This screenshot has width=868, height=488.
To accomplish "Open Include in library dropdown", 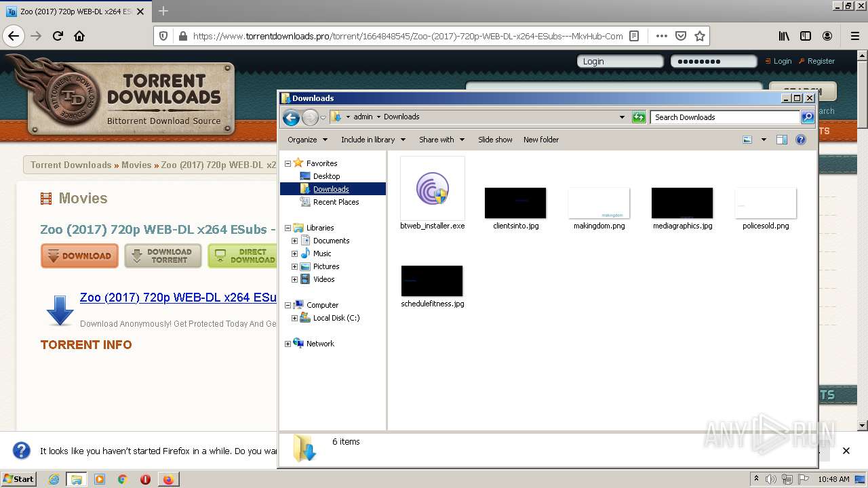I will [x=373, y=140].
